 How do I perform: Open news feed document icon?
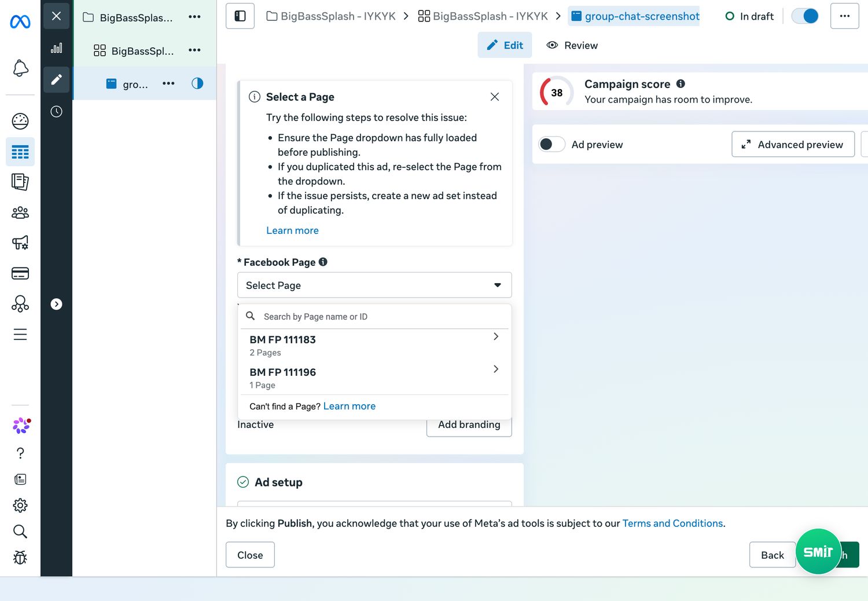[20, 479]
